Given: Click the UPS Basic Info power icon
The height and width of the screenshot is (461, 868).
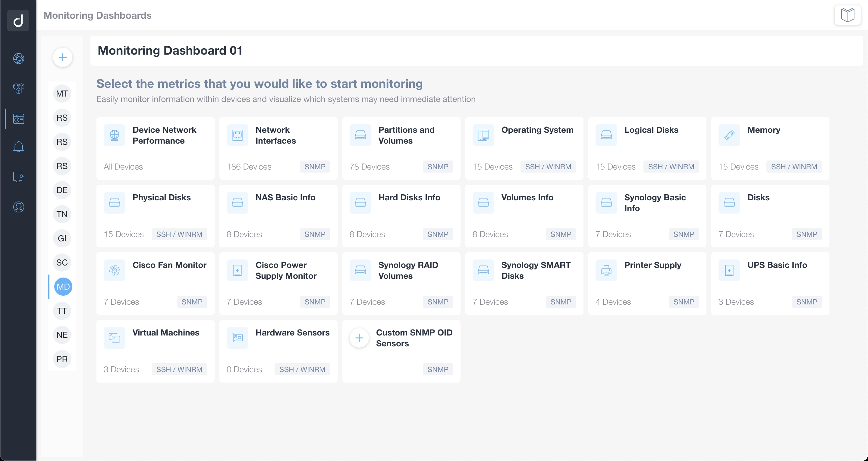Looking at the screenshot, I should coord(729,270).
